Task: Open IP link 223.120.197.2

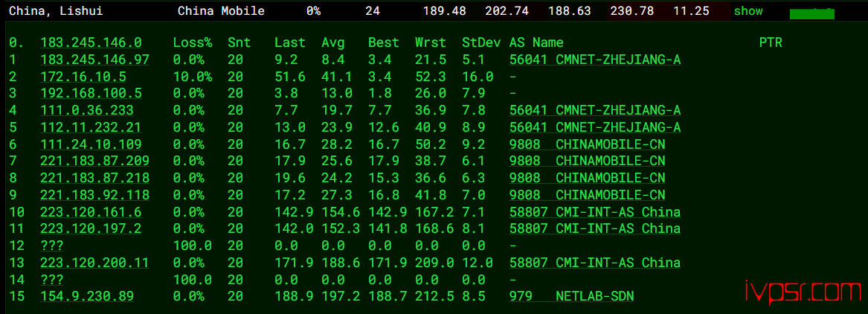Action: tap(91, 228)
